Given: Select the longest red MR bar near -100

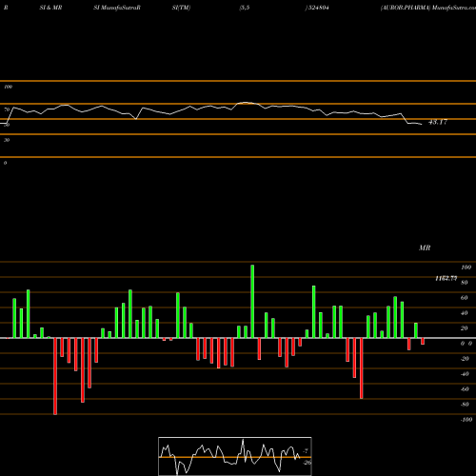Looking at the screenshot, I should pos(55,376).
